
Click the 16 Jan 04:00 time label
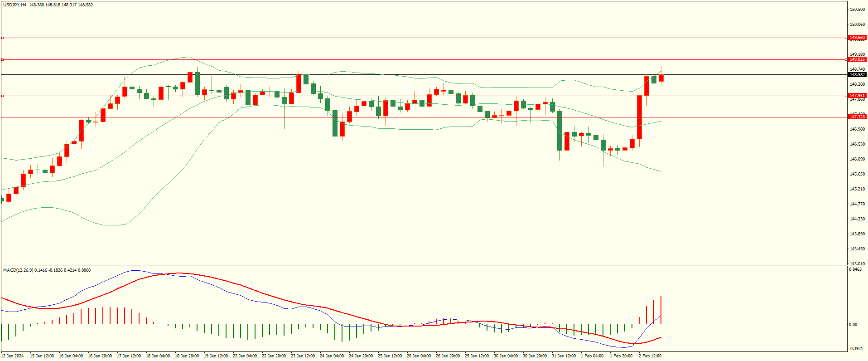point(71,356)
